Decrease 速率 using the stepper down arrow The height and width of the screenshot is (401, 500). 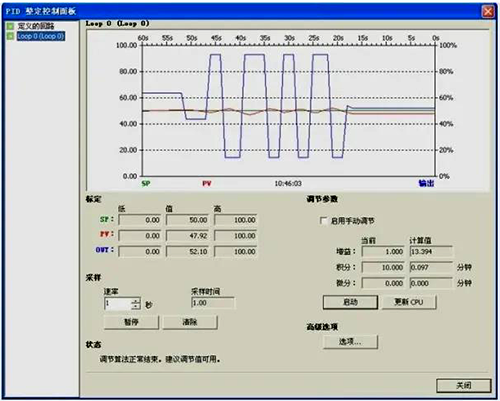pos(135,306)
